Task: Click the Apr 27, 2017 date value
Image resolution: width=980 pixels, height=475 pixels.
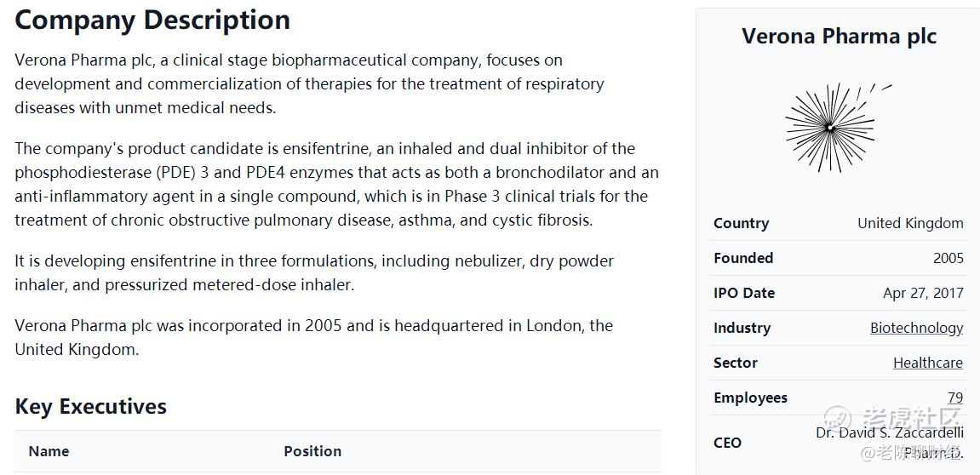Action: point(923,293)
